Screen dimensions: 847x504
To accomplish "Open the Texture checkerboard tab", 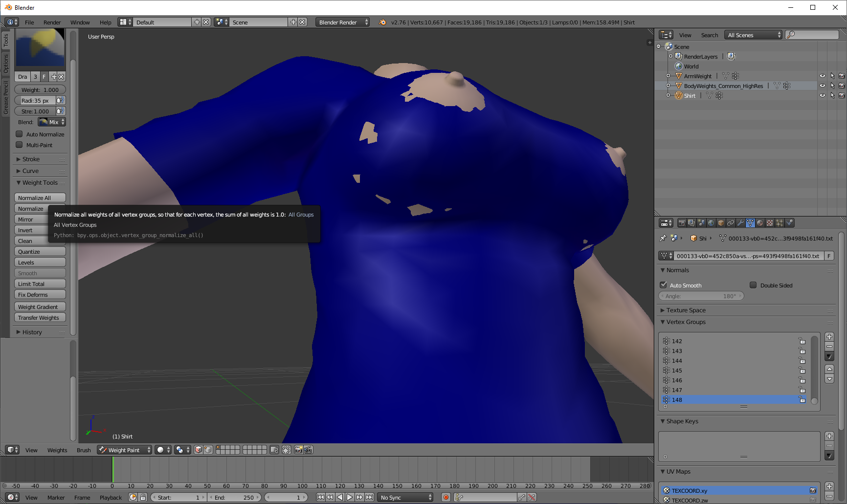I will click(x=770, y=223).
